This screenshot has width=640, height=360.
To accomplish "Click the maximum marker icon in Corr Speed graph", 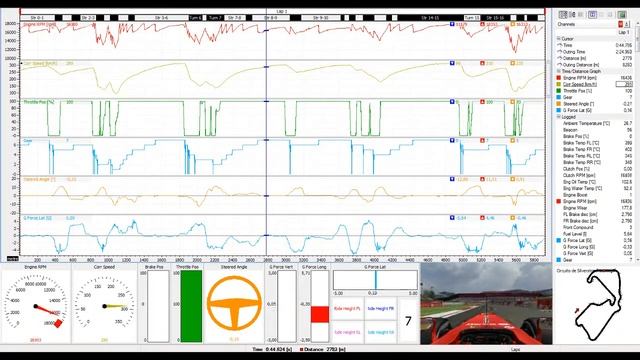I will point(482,63).
